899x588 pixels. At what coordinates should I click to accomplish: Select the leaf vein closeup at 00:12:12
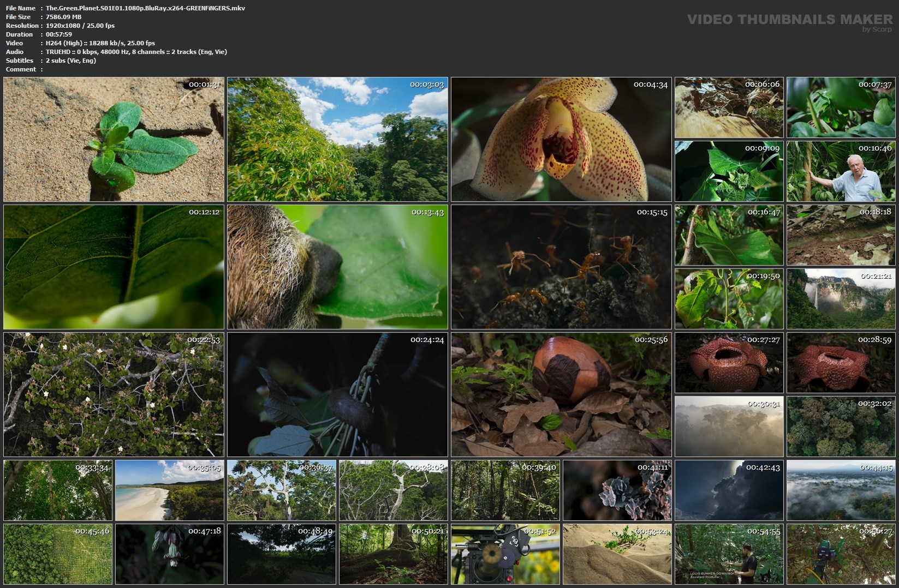[x=114, y=267]
